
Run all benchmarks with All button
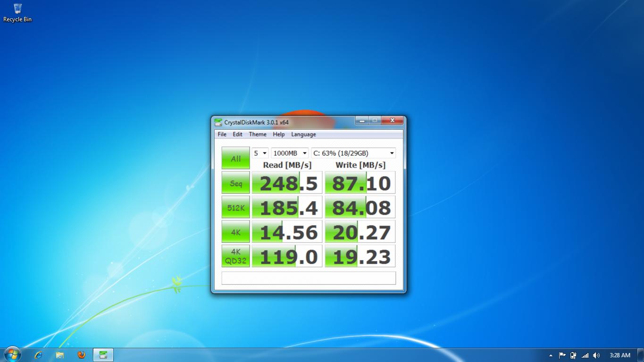tap(236, 158)
